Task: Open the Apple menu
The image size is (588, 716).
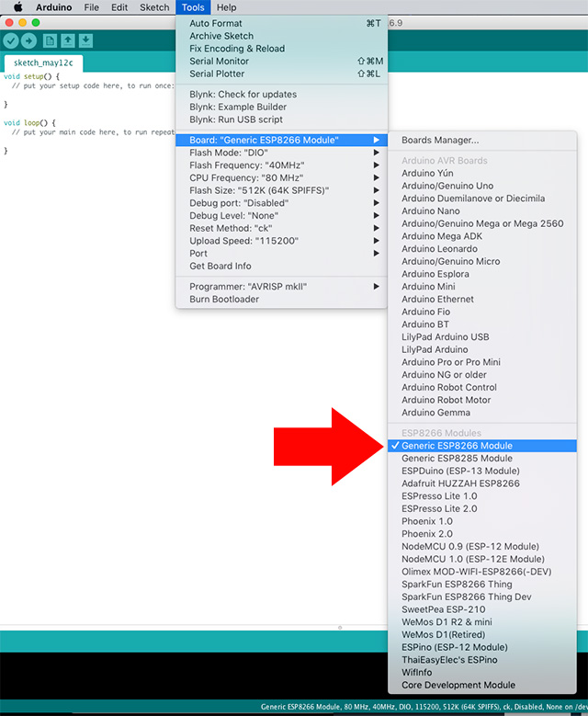Action: 17,7
